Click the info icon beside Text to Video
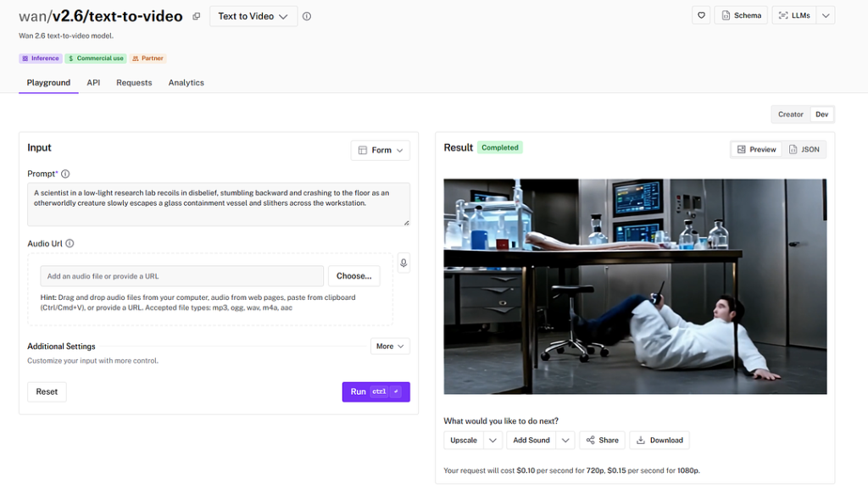Viewport: 868px width, 488px height. point(307,17)
